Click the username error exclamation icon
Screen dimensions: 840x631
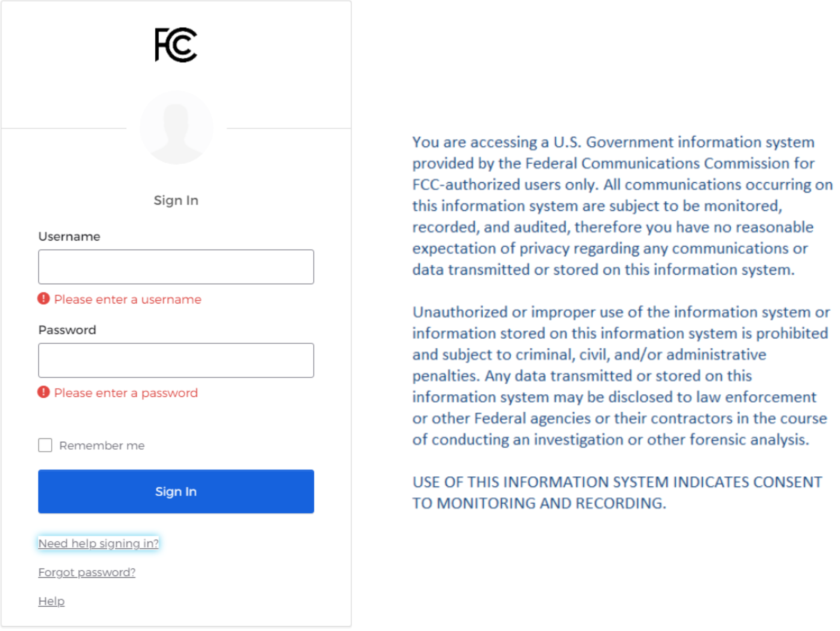[x=44, y=298]
